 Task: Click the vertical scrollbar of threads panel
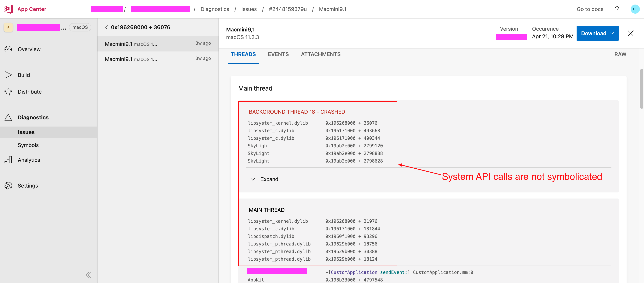pos(641,88)
